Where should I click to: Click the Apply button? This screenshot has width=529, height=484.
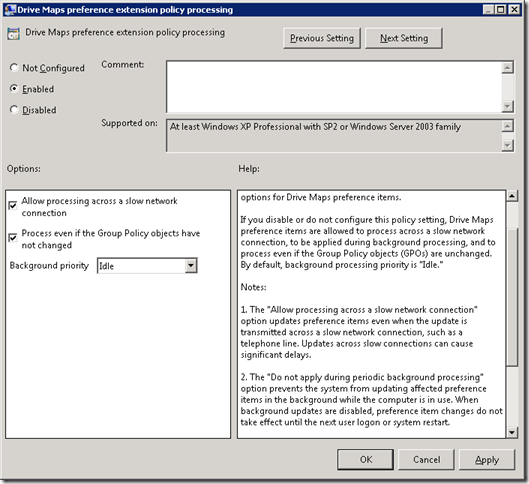[487, 459]
